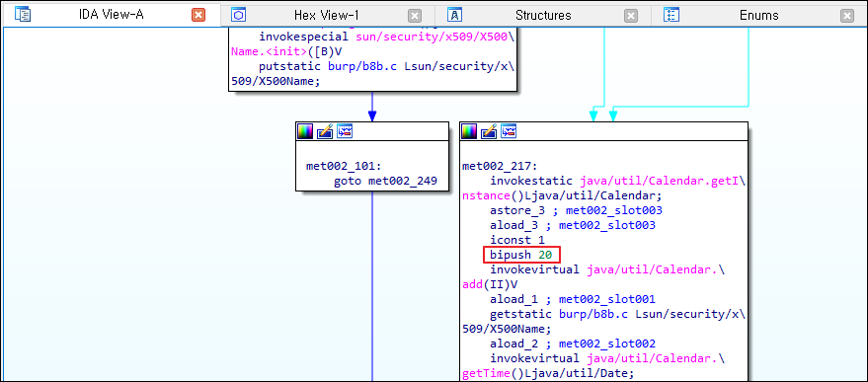
Task: Click the iconst_1 instruction
Action: (x=517, y=240)
